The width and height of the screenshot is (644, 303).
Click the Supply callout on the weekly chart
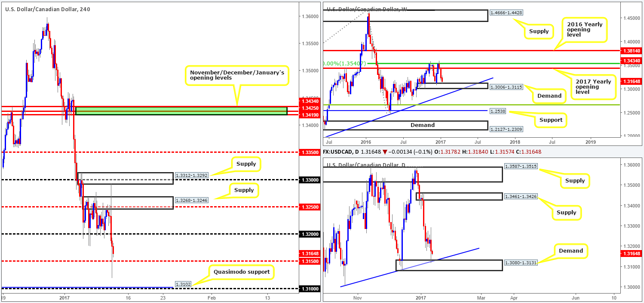[539, 31]
